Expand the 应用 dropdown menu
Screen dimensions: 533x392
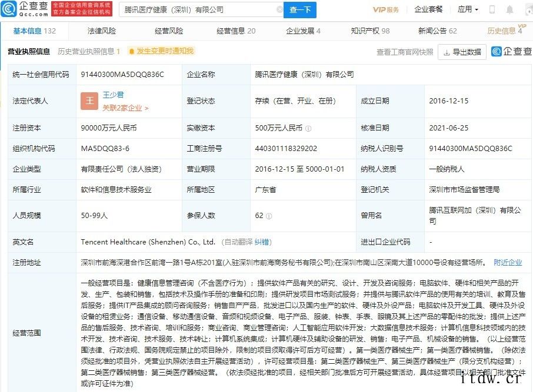(x=468, y=9)
